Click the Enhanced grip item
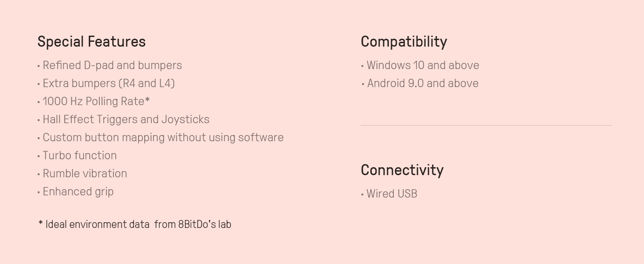The height and width of the screenshot is (264, 644). (x=78, y=192)
